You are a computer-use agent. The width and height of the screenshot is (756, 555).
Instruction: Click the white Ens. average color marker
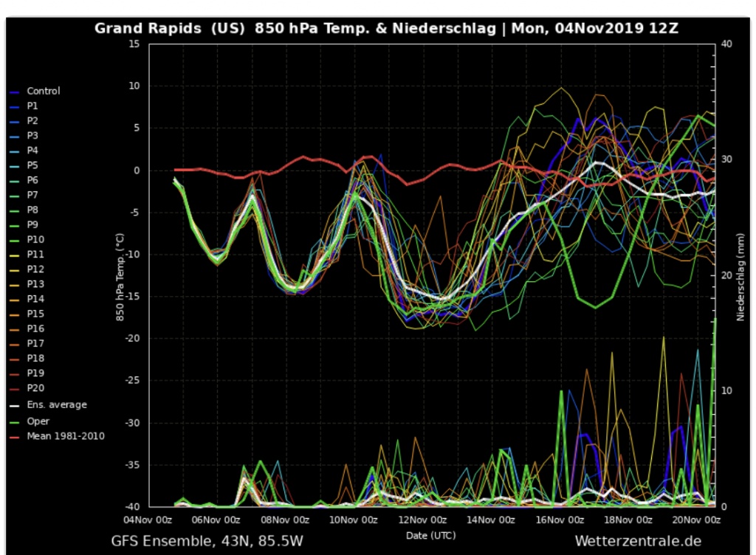(x=15, y=406)
